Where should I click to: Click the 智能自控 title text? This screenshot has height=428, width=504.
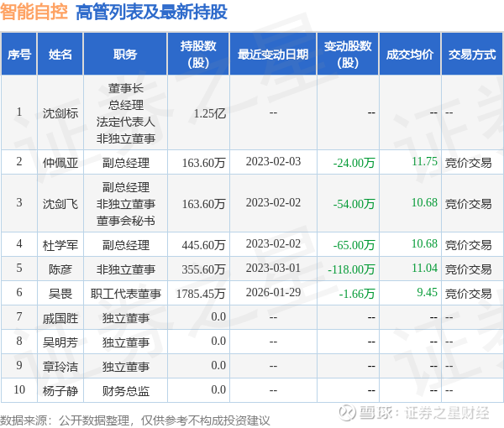coord(34,12)
